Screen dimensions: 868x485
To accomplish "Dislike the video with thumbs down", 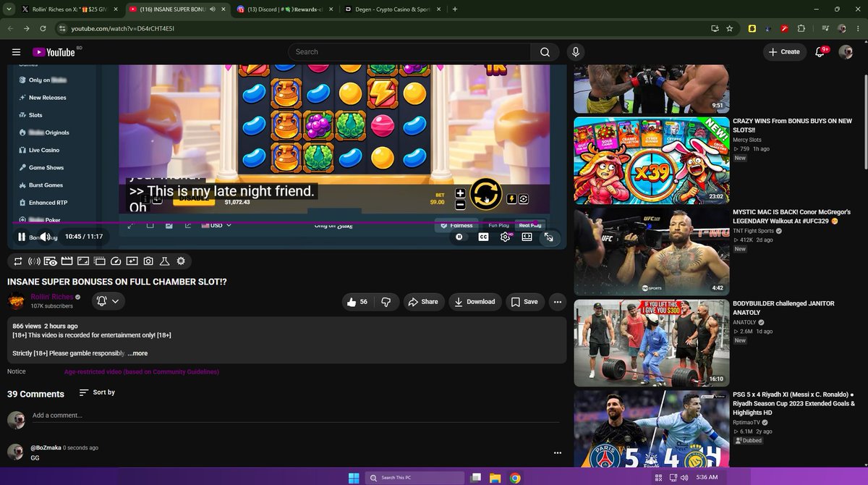I will [386, 302].
